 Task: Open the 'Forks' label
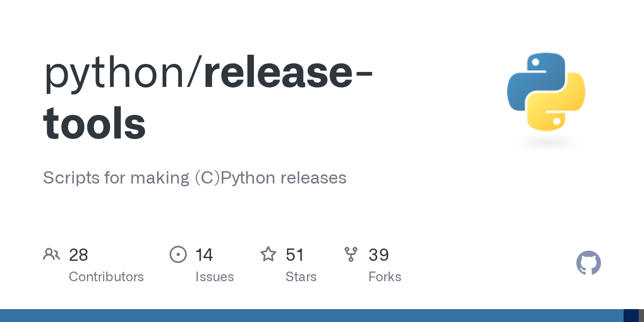point(385,277)
